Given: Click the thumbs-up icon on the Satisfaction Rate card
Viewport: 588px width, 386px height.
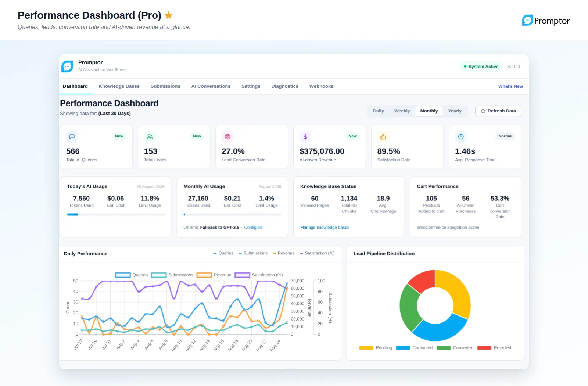Looking at the screenshot, I should (383, 137).
